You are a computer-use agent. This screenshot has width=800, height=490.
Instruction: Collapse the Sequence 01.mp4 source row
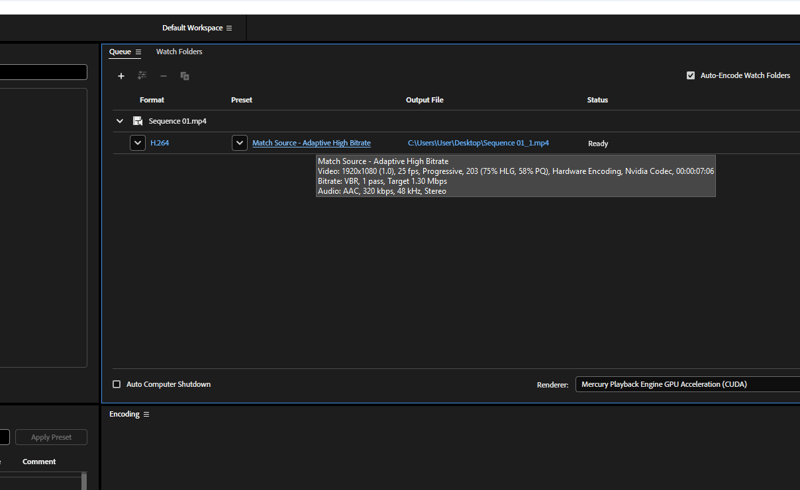pyautogui.click(x=119, y=121)
